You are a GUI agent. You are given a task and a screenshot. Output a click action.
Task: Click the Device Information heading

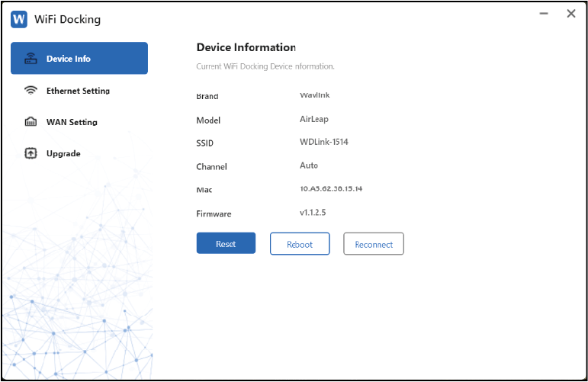[246, 48]
